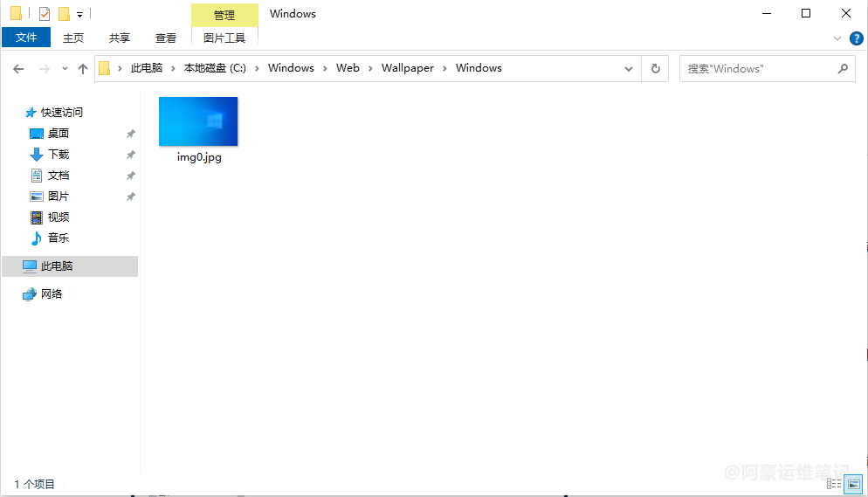Click the pin icon beside 下载

coord(131,155)
